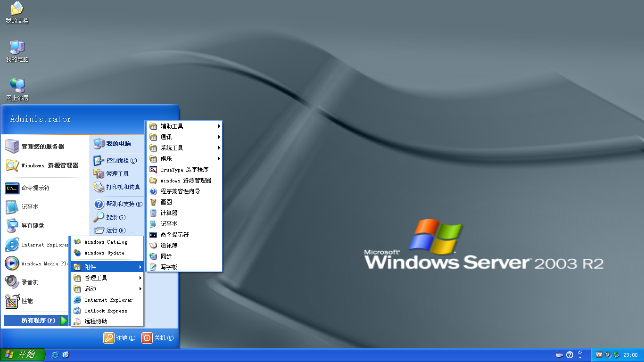
Task: Open 我的电脑 desktop icon
Action: point(18,51)
